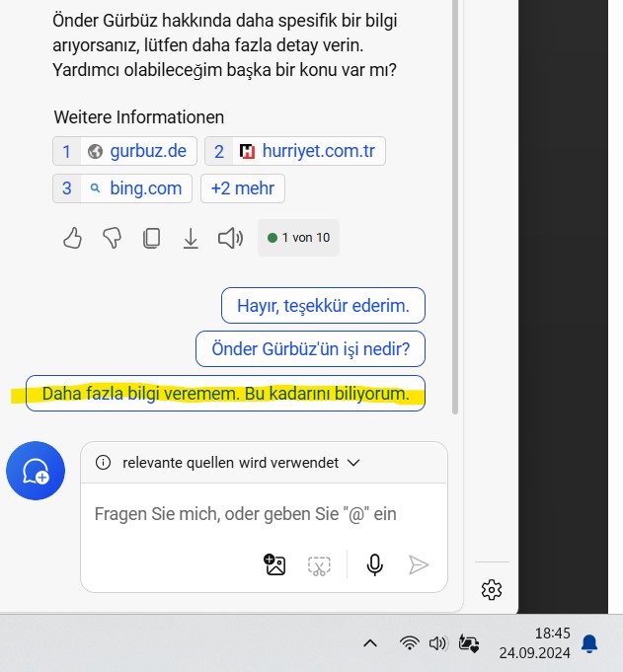Select suggestion Hayır, teşekkür ederim.

pyautogui.click(x=323, y=306)
